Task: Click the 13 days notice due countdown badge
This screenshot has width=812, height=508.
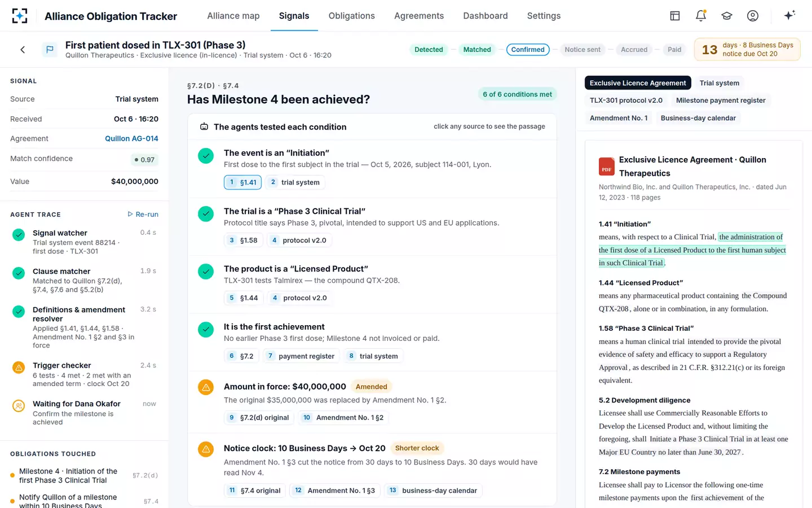Action: coord(747,50)
